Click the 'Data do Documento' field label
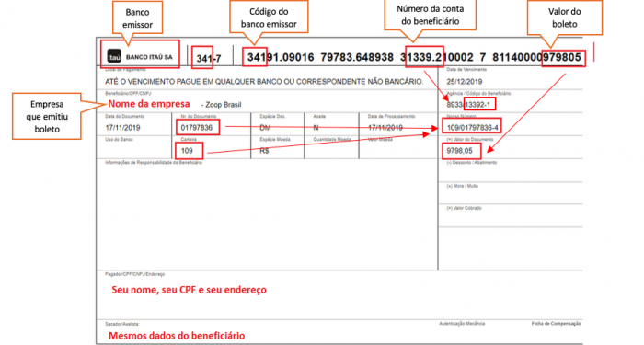The width and height of the screenshot is (644, 345). (124, 116)
